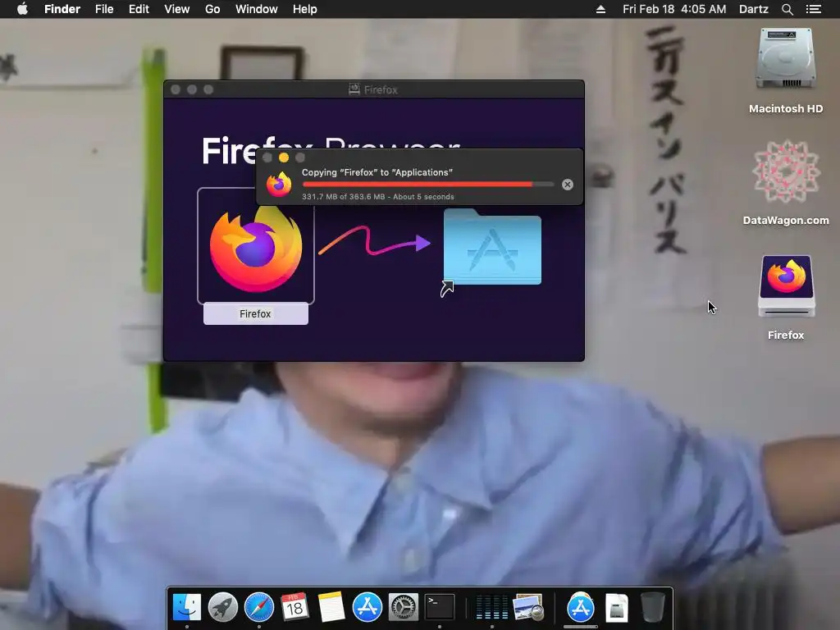Click the copy progress bar
The width and height of the screenshot is (840, 630).
point(428,185)
